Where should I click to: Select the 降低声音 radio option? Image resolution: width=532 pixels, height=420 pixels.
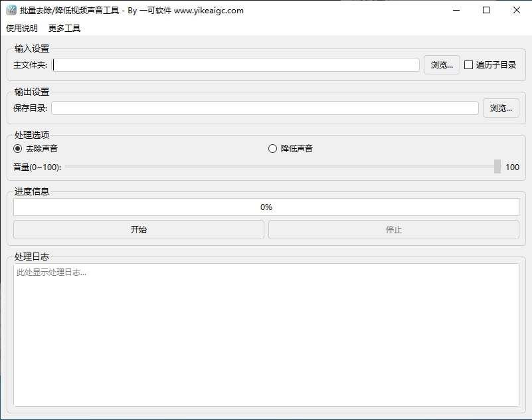click(x=272, y=148)
